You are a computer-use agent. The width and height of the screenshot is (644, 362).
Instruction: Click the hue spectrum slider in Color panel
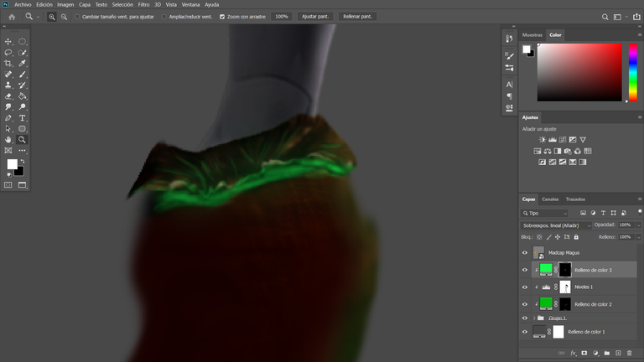tap(633, 72)
